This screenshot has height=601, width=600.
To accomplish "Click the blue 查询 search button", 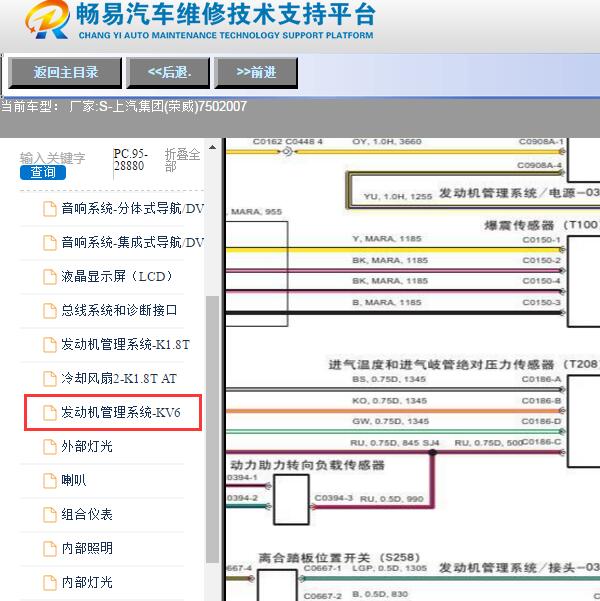I will coord(43,172).
